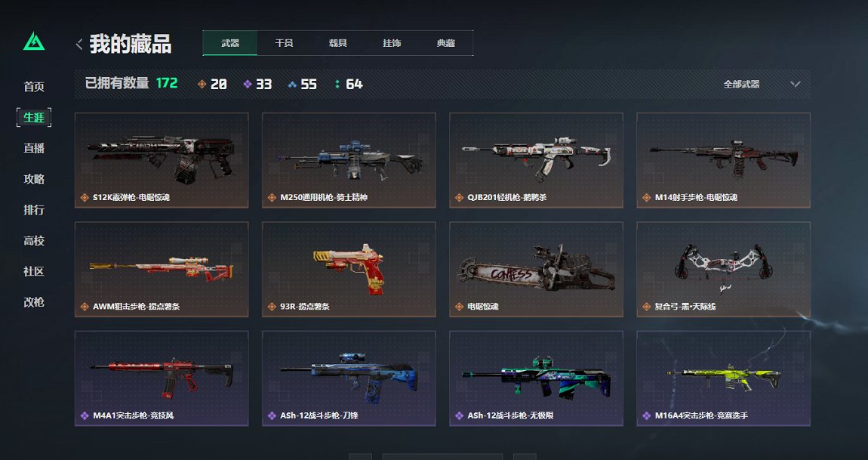The height and width of the screenshot is (460, 868).
Task: Filter by orange diamond rarity count 20
Action: click(213, 85)
